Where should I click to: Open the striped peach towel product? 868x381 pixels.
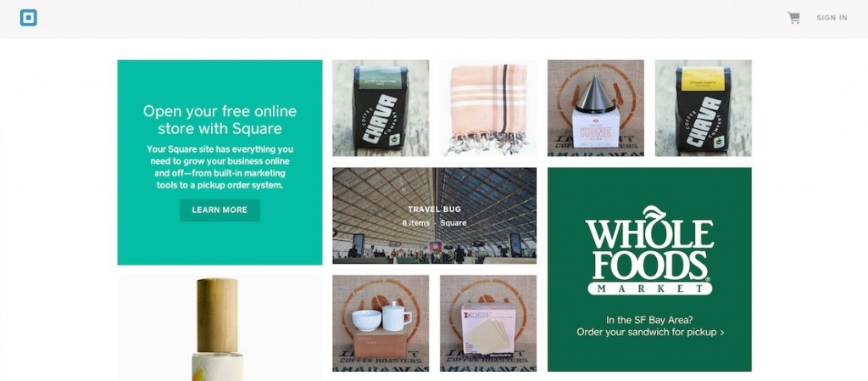(x=488, y=108)
